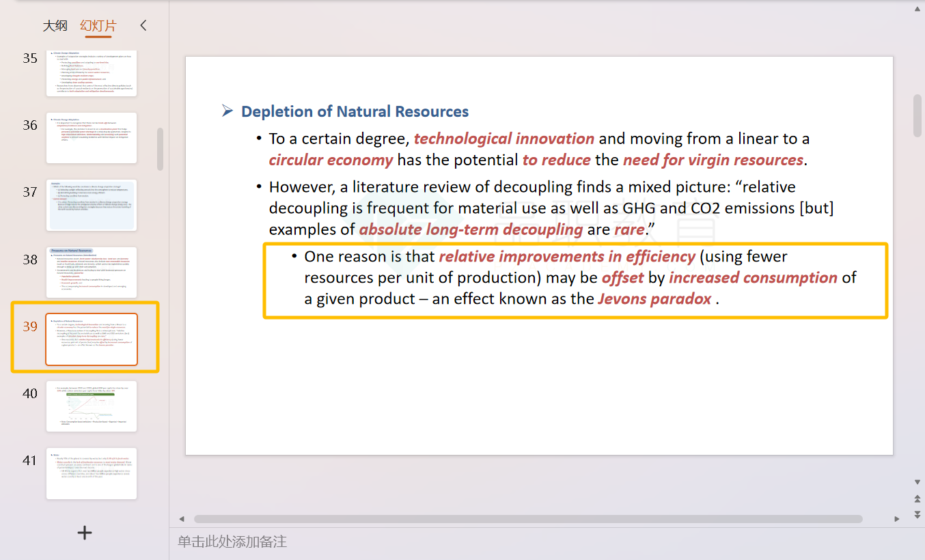Click the horizontal scrollbar left arrow
Image resolution: width=925 pixels, height=560 pixels.
[182, 519]
